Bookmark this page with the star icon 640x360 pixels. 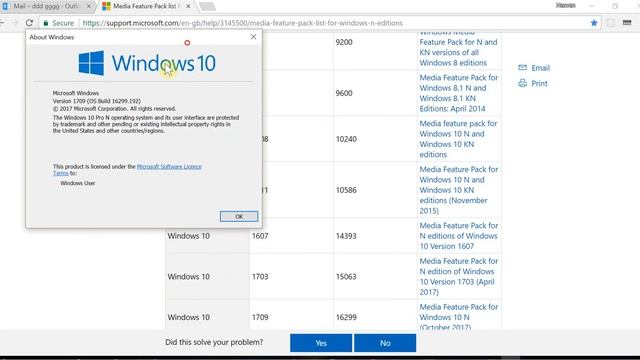click(x=594, y=23)
